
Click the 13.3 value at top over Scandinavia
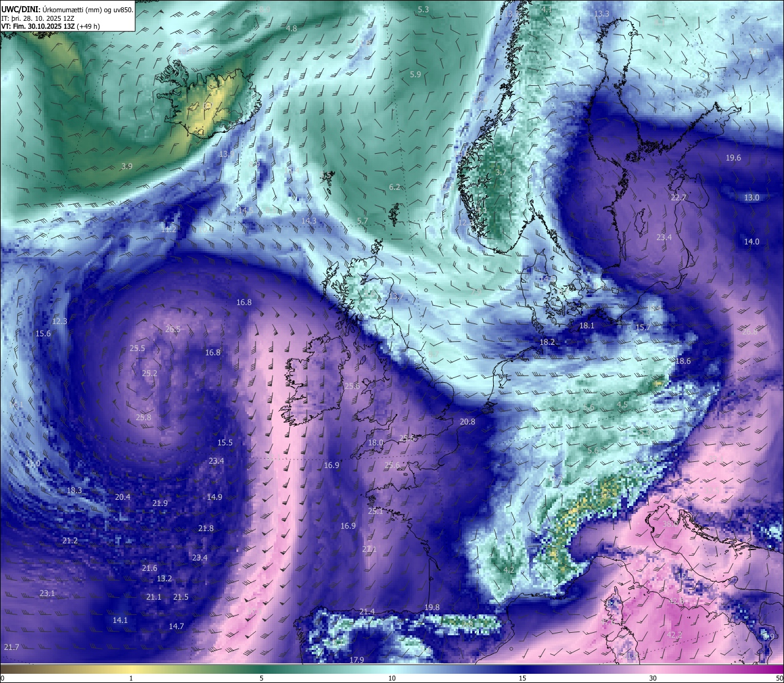(601, 14)
